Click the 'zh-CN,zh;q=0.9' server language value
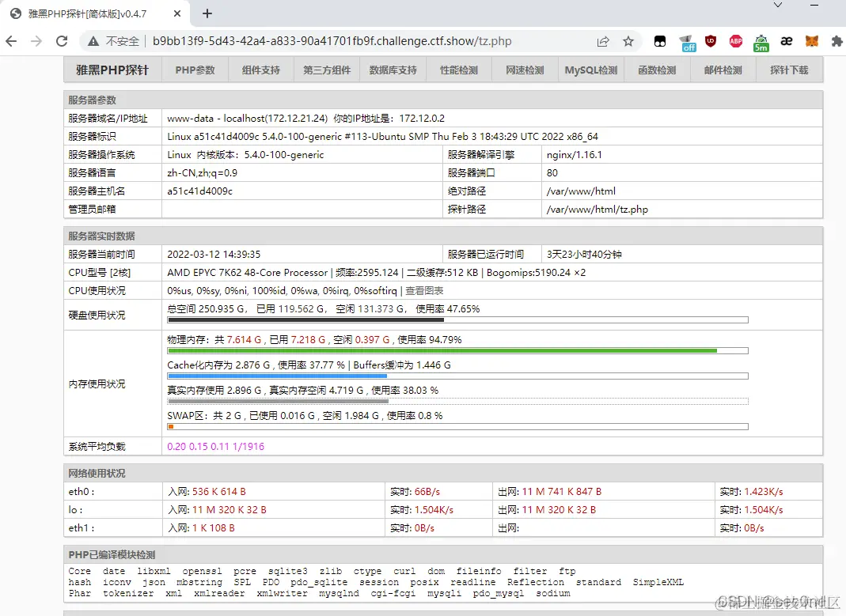This screenshot has height=616, width=846. click(203, 173)
